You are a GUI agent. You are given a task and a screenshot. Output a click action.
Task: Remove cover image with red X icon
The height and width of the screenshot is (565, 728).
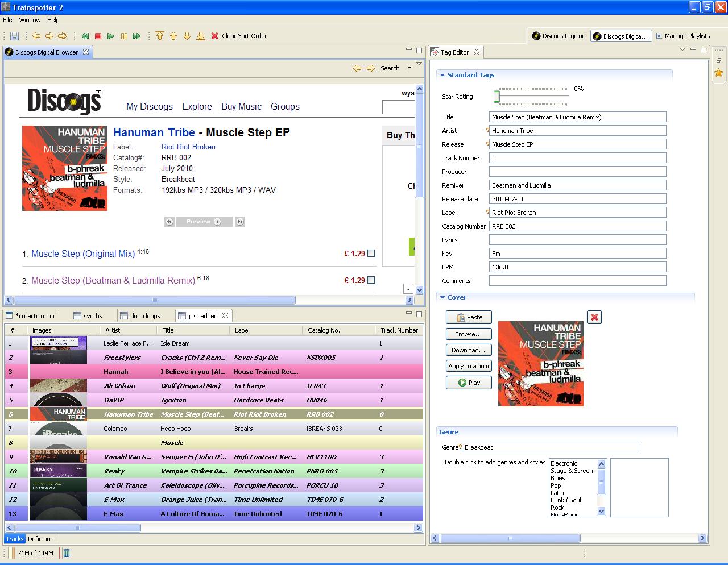pyautogui.click(x=594, y=317)
